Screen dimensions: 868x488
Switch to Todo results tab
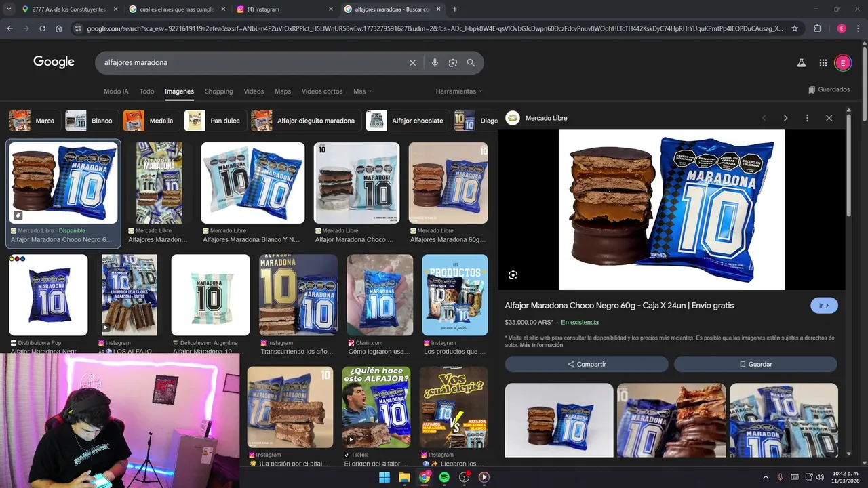tap(146, 91)
